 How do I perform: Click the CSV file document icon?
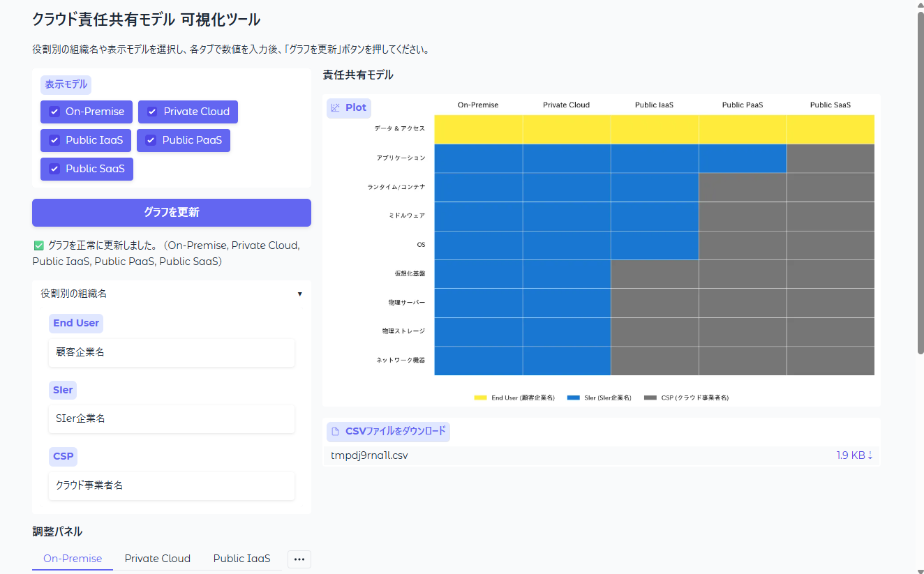[336, 431]
